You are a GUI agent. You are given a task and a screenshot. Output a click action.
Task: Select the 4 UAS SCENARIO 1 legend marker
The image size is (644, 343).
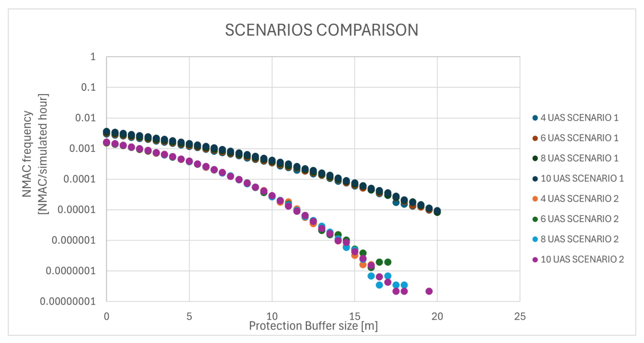coord(535,118)
